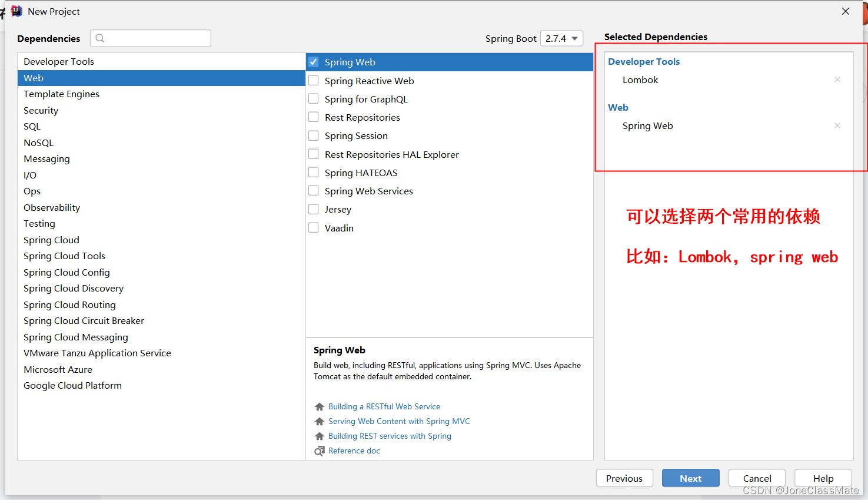This screenshot has width=868, height=500.
Task: Open the Messaging category
Action: [161, 158]
